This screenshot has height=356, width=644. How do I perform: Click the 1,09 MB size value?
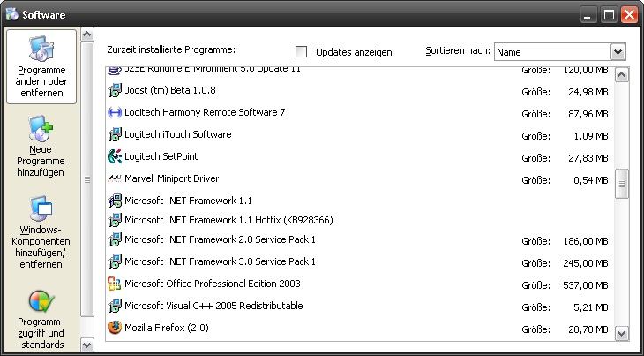click(591, 136)
